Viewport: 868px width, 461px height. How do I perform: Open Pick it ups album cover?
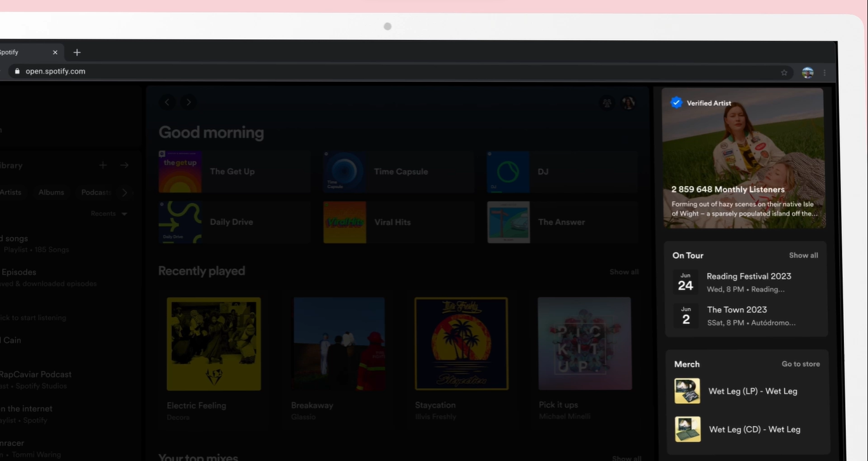click(585, 344)
